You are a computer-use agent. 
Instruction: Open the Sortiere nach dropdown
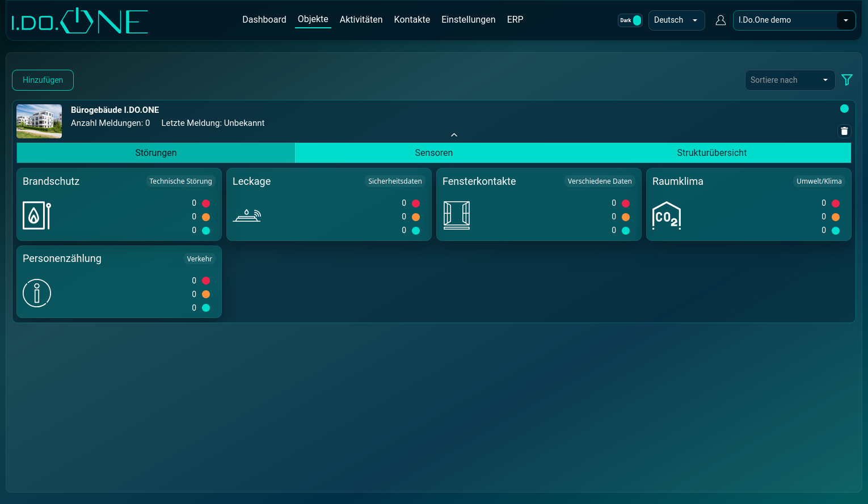click(x=790, y=80)
